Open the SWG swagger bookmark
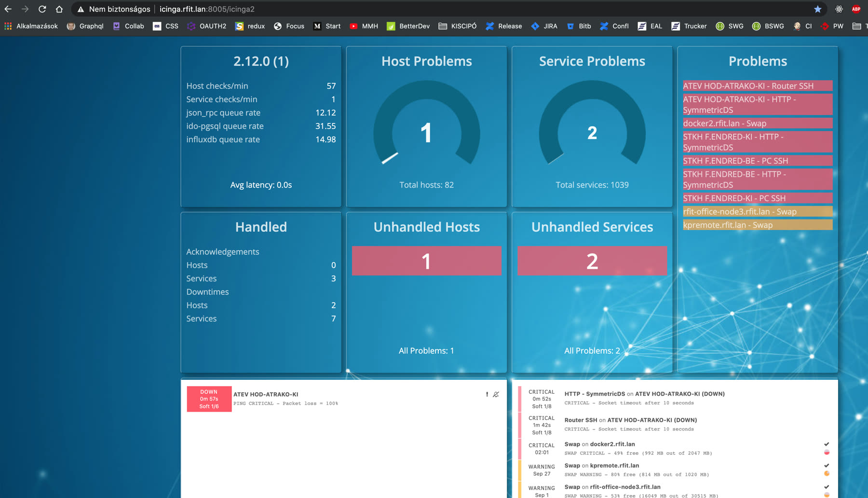The image size is (868, 498). tap(730, 26)
